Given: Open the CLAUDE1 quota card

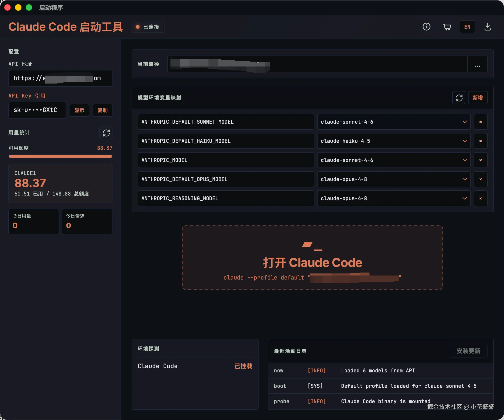Looking at the screenshot, I should (x=60, y=184).
